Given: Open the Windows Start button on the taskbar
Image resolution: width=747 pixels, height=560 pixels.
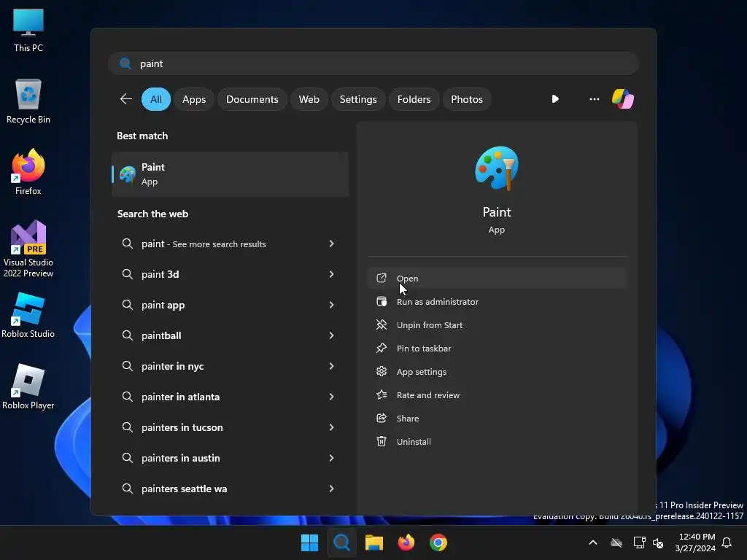Looking at the screenshot, I should (309, 542).
